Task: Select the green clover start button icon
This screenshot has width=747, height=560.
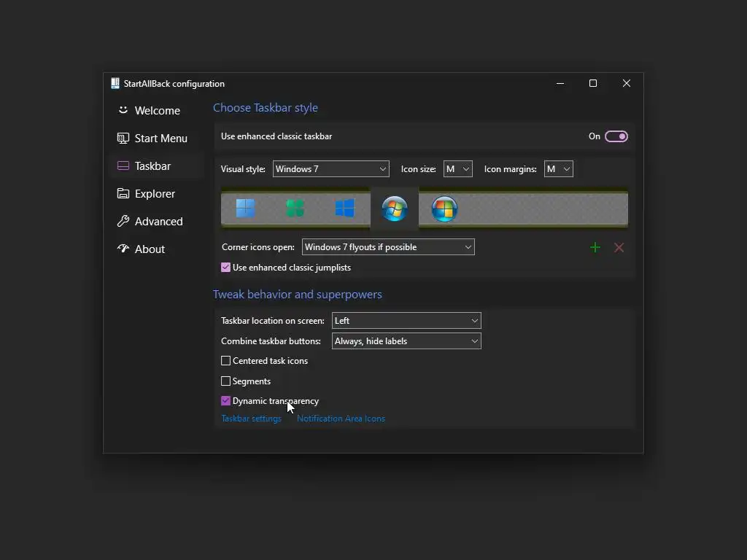Action: coord(295,208)
